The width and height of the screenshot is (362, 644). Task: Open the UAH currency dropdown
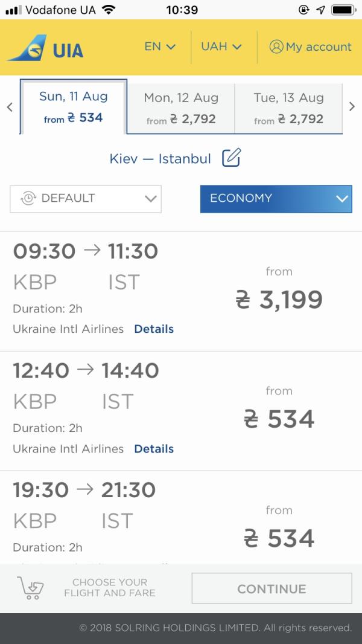[x=221, y=47]
